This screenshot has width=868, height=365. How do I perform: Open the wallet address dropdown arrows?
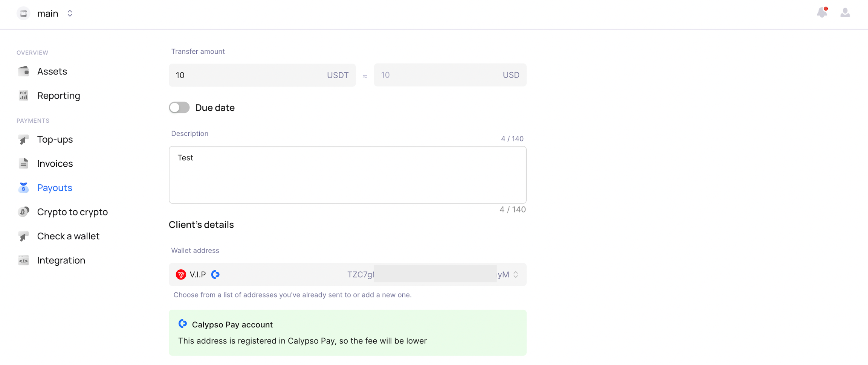[516, 275]
